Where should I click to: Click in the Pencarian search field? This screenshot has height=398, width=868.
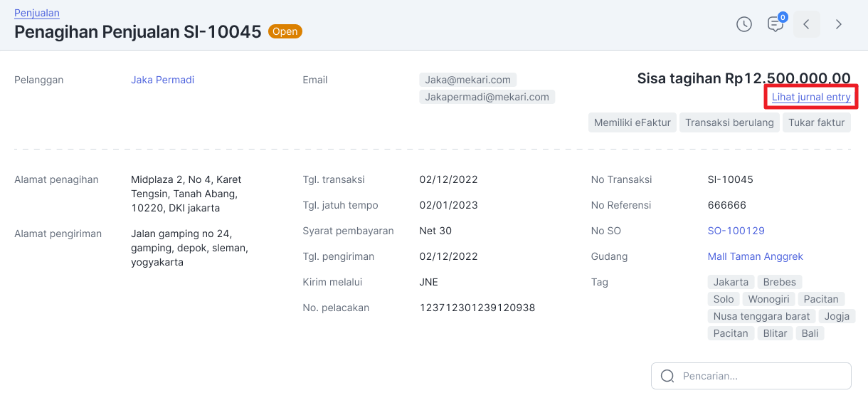point(761,376)
